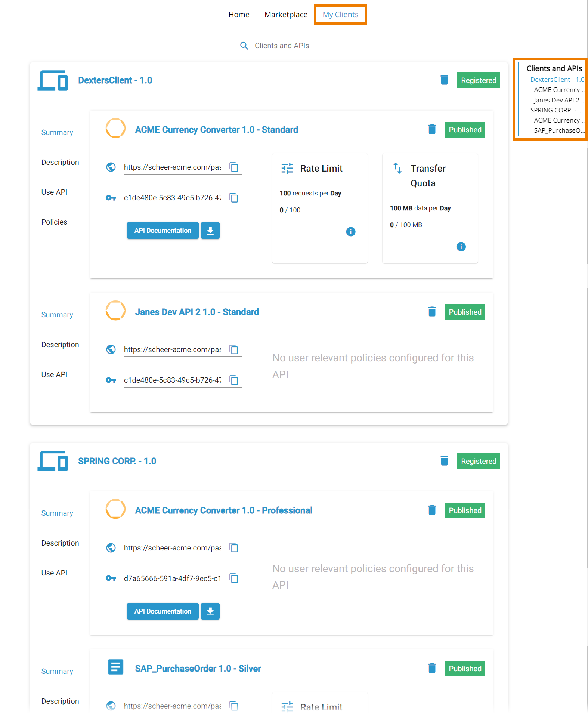Download API documentation for ACME Standard

click(x=210, y=231)
